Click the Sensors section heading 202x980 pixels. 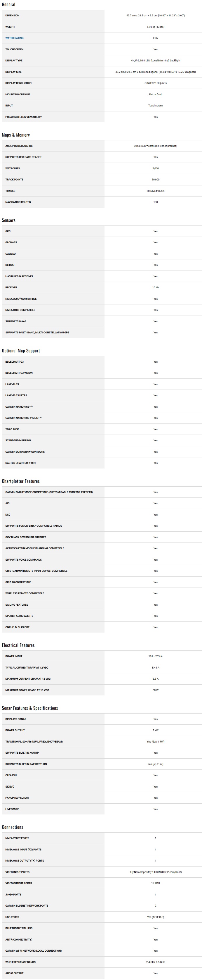(x=9, y=220)
